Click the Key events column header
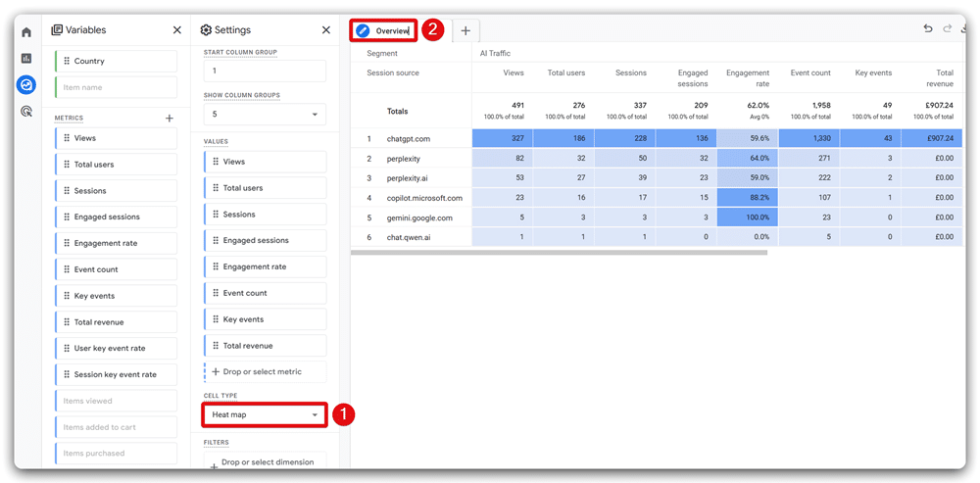 [x=873, y=72]
